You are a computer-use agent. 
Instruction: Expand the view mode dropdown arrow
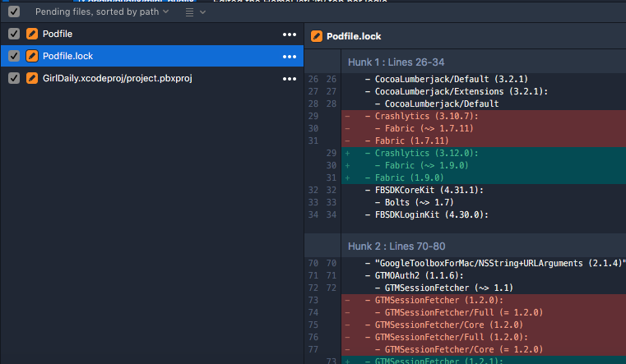[203, 12]
